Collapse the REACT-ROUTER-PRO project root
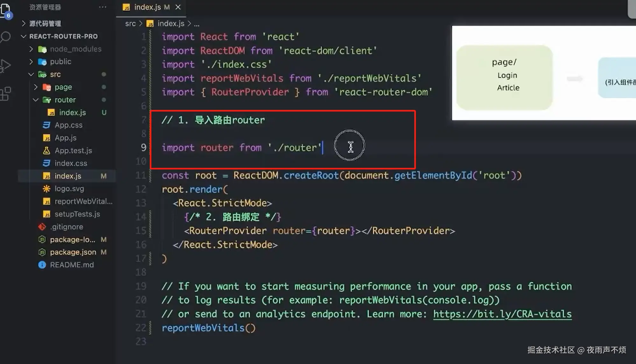 click(63, 36)
